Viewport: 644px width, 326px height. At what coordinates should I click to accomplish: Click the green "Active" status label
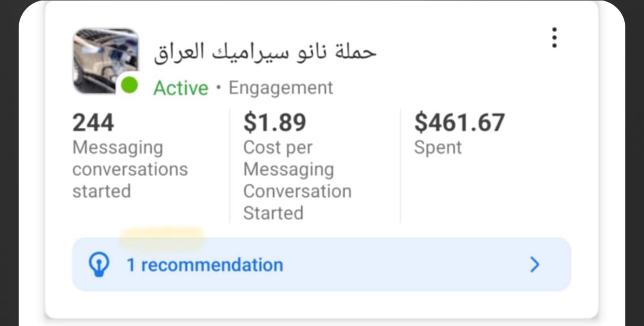(180, 88)
